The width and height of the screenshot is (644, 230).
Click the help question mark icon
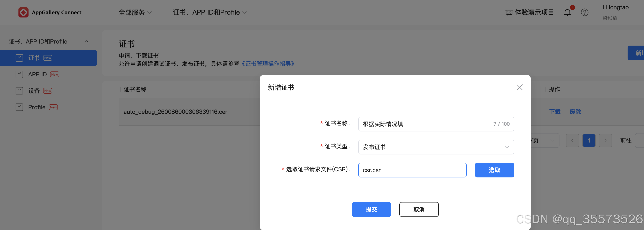click(584, 12)
